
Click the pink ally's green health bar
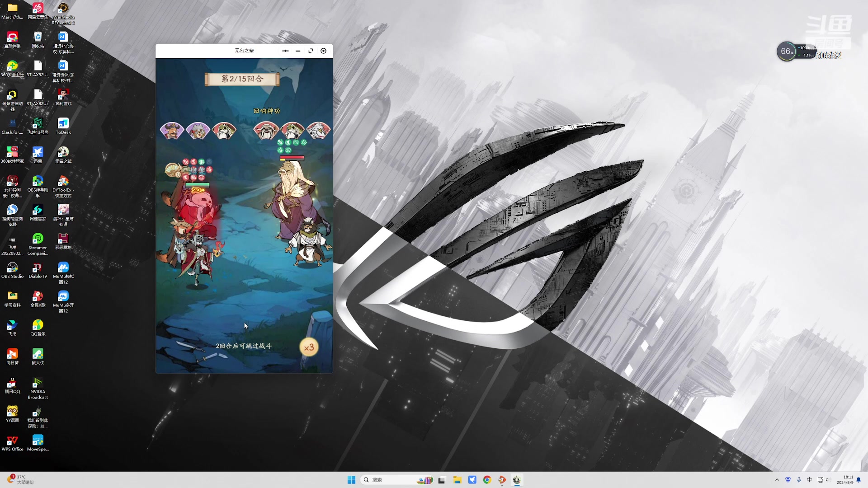(x=198, y=184)
